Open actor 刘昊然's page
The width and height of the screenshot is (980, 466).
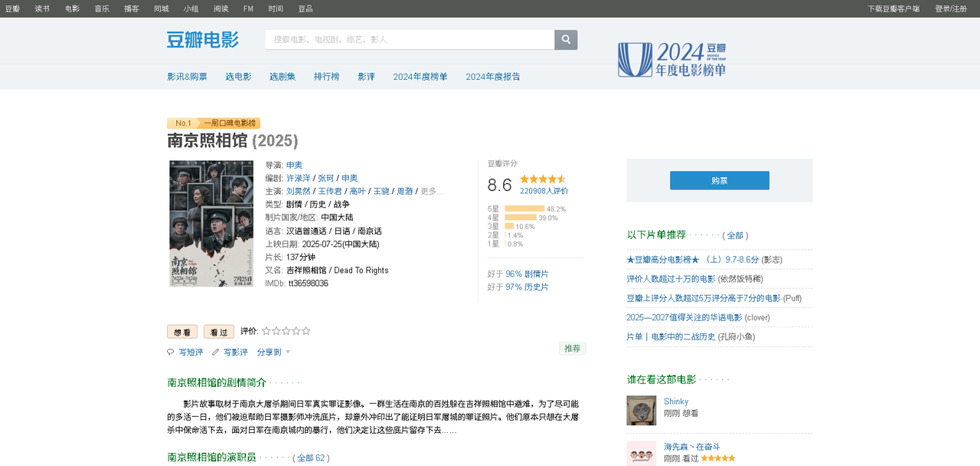(299, 191)
